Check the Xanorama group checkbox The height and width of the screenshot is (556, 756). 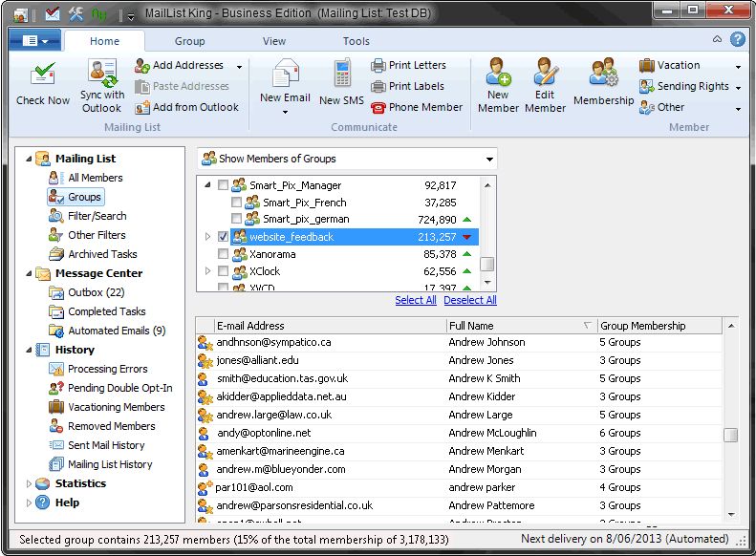tap(224, 253)
